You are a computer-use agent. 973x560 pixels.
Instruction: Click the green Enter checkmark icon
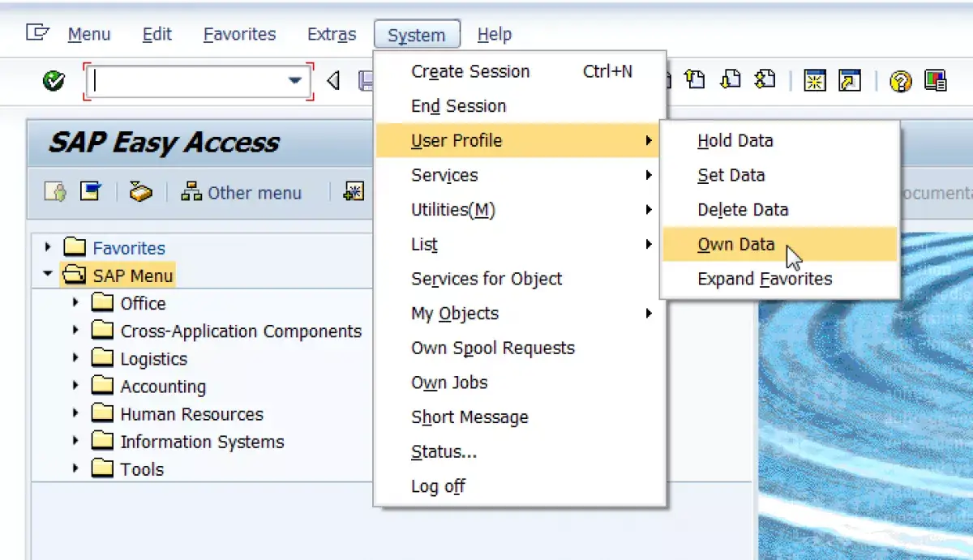pos(54,80)
